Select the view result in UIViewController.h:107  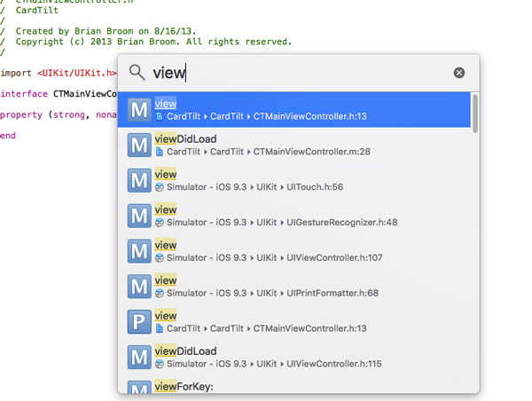pos(301,251)
